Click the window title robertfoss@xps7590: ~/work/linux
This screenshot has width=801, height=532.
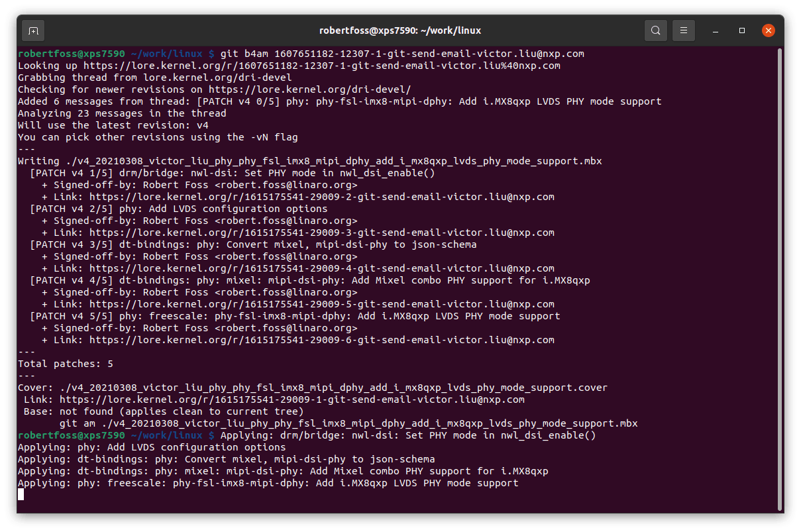pyautogui.click(x=400, y=30)
